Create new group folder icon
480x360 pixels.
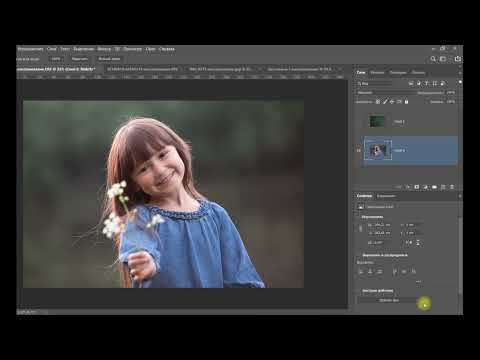coord(434,187)
